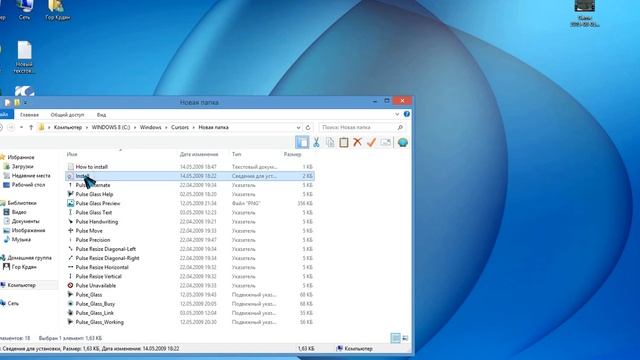Screen dimensions: 640x360
Task: Click the Pulse Glass Preview image icon
Action: coord(70,203)
